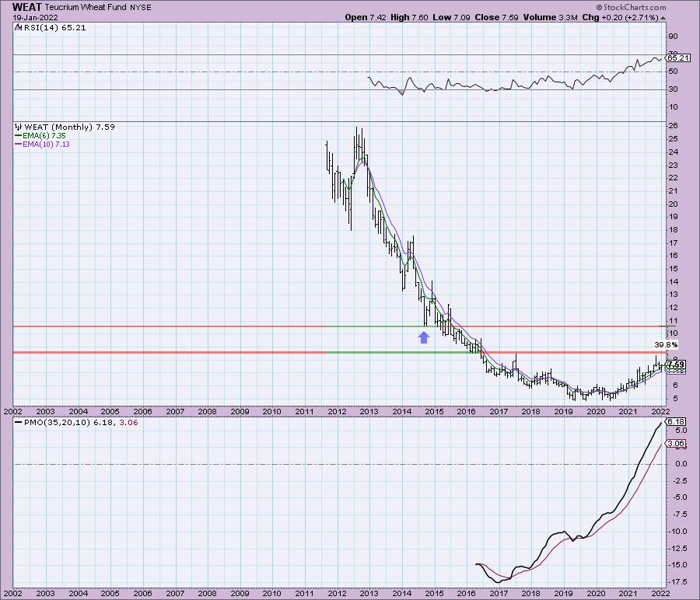Click the Open 7.42 value
Image resolution: width=700 pixels, height=600 pixels.
(x=366, y=17)
